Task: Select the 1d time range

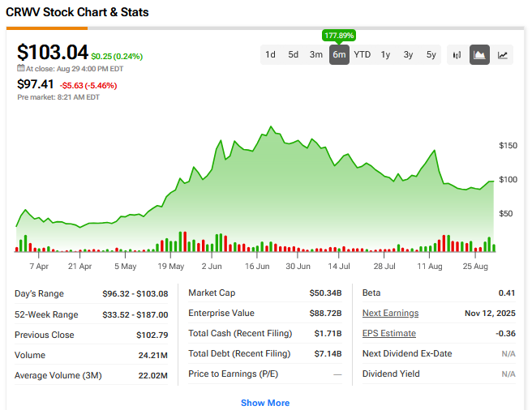Action: 270,55
